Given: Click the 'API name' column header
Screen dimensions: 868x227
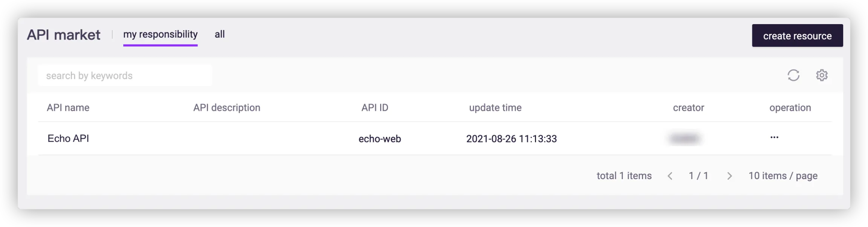Looking at the screenshot, I should click(68, 108).
